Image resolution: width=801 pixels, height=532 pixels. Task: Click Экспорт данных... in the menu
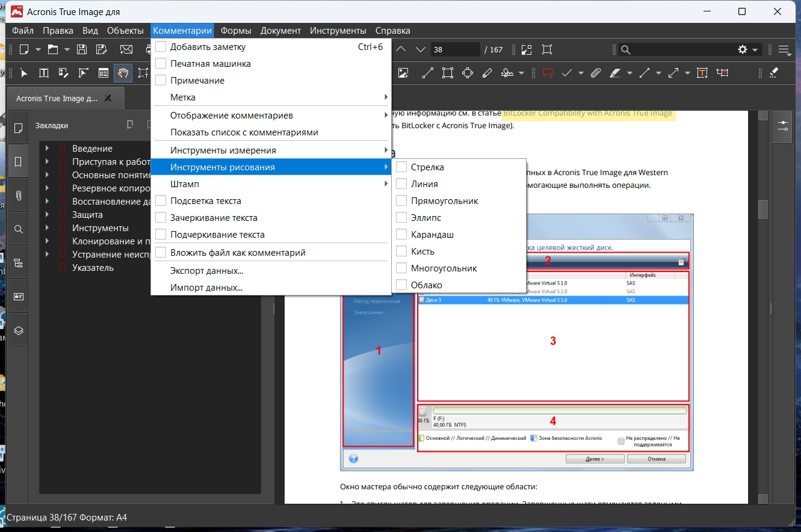(206, 271)
